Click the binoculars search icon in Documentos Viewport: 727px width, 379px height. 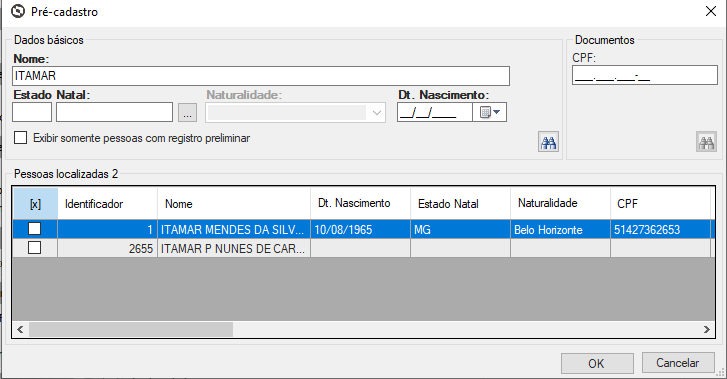(x=706, y=142)
